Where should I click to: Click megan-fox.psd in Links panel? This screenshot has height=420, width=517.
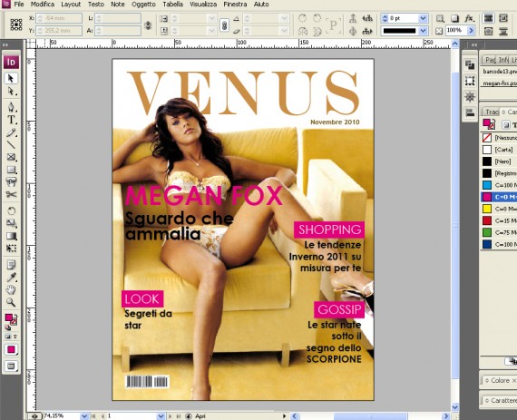tap(499, 83)
